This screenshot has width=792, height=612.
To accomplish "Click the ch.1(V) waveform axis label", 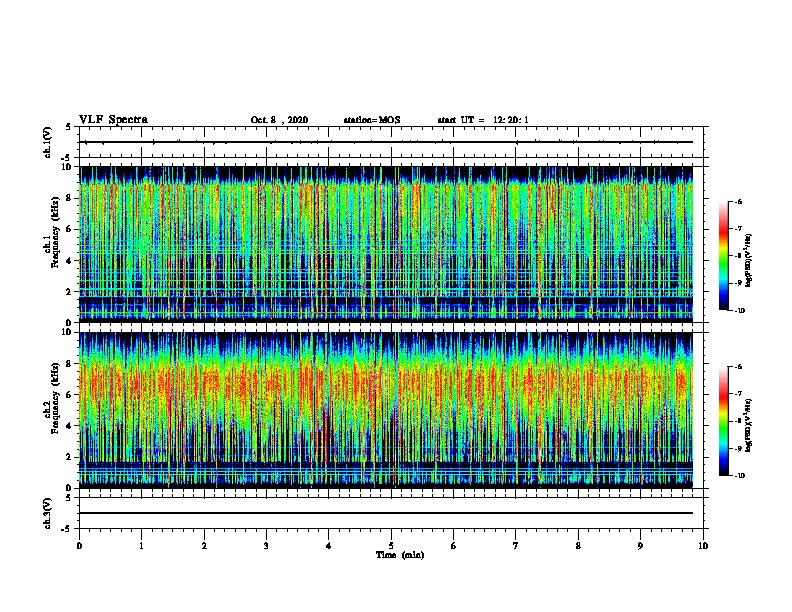I will point(48,142).
